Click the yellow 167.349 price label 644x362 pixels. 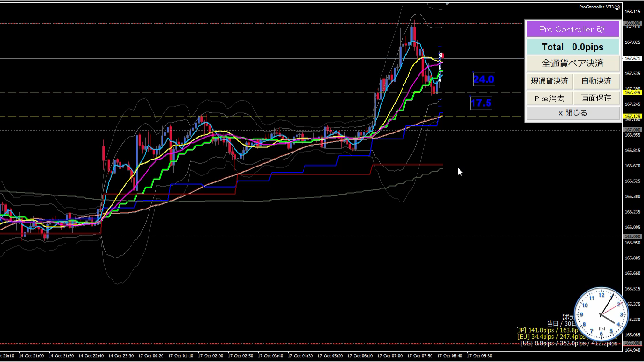[x=633, y=92]
